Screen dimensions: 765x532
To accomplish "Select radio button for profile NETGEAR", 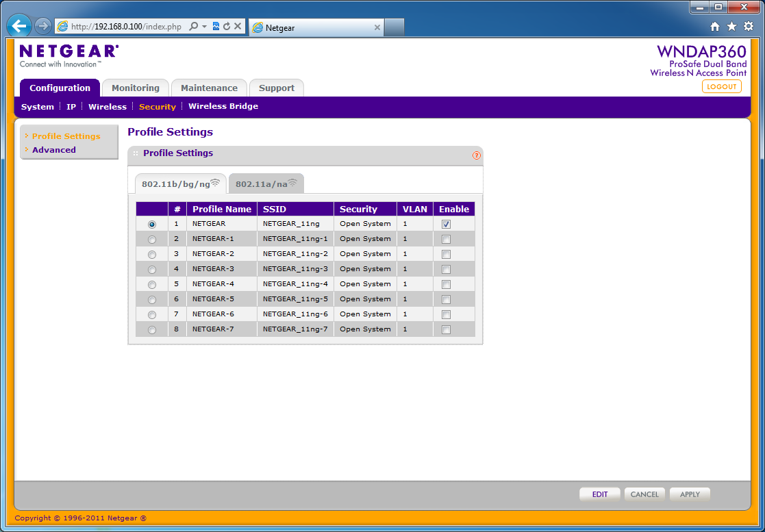I will (152, 225).
